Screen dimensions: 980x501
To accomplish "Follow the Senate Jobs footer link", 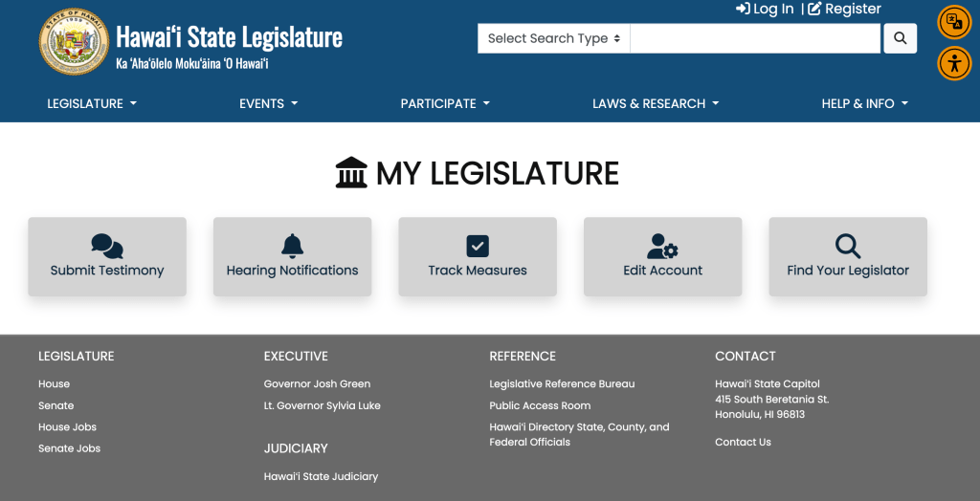I will click(x=69, y=448).
